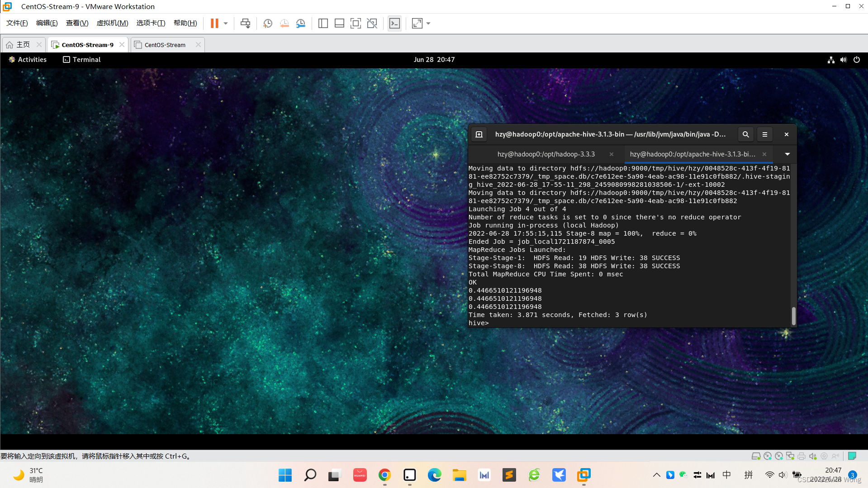Open the Windows Start menu

(x=285, y=475)
